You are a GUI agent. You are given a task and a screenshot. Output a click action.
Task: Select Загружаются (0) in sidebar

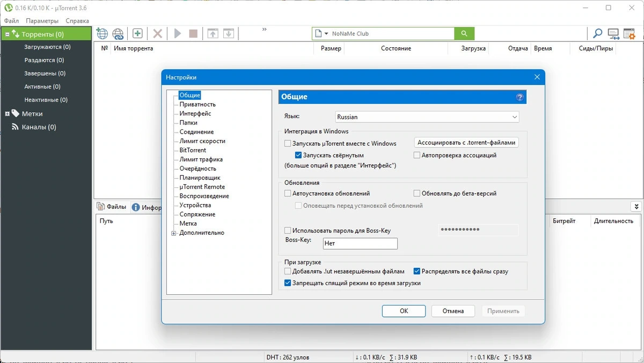point(47,47)
